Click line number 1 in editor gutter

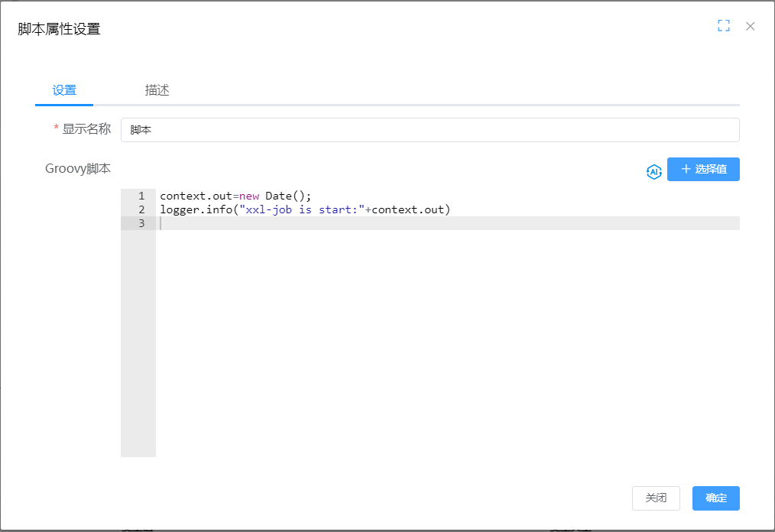141,196
